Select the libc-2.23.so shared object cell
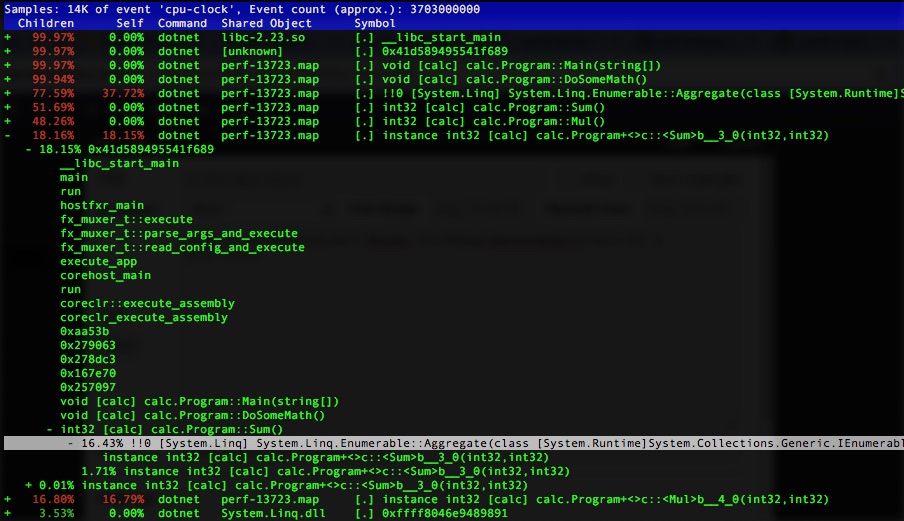 click(263, 37)
